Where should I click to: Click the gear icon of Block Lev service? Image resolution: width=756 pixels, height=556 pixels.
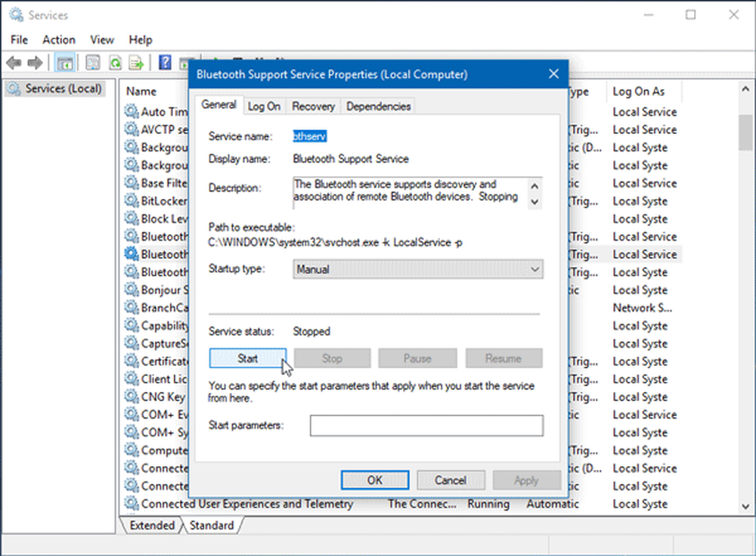(131, 219)
